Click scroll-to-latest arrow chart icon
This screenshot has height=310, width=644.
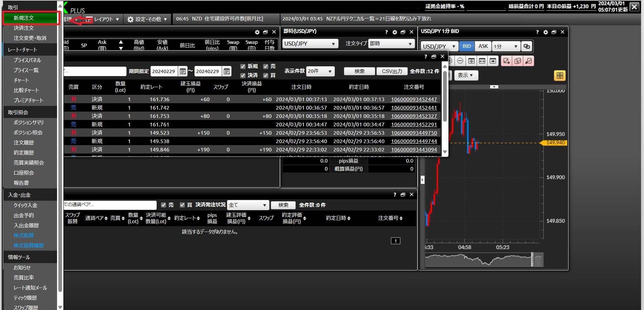pos(492,61)
